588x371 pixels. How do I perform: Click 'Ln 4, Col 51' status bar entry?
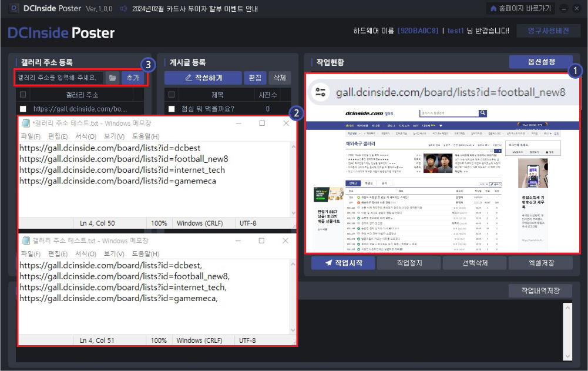97,340
